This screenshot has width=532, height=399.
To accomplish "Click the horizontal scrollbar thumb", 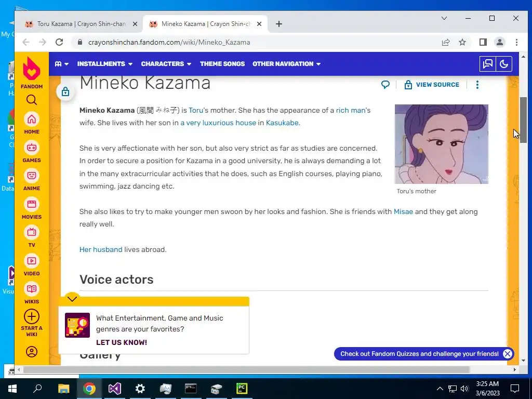I will (x=246, y=369).
